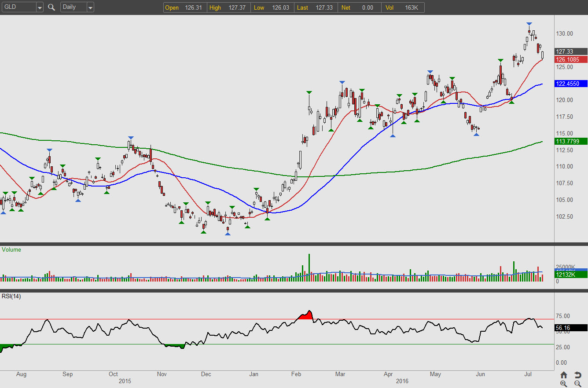Image resolution: width=588 pixels, height=388 pixels.
Task: Reset chart with the home icon
Action: (564, 375)
